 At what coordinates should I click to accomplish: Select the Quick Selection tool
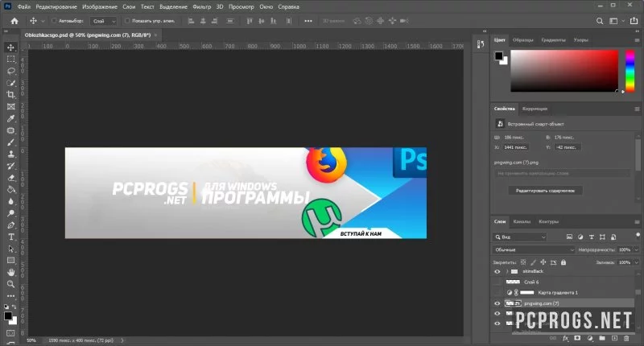[x=11, y=83]
